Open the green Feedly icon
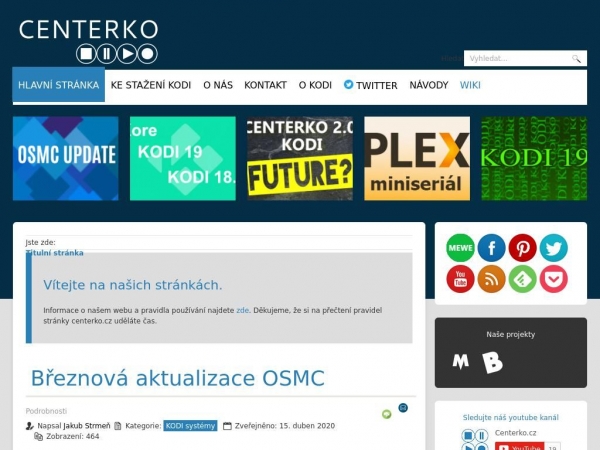Screen dimensions: 600x450 click(523, 279)
